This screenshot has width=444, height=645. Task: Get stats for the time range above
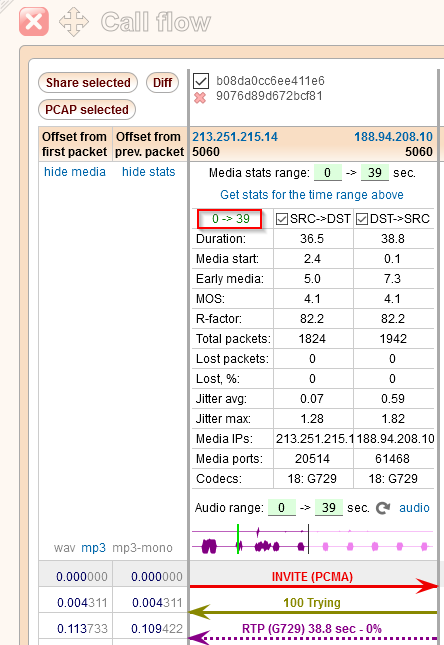coord(311,195)
